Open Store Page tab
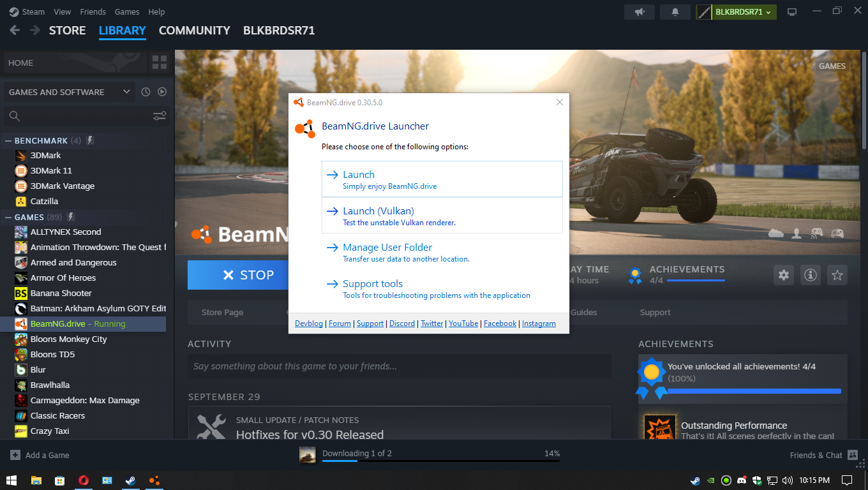 pos(222,313)
